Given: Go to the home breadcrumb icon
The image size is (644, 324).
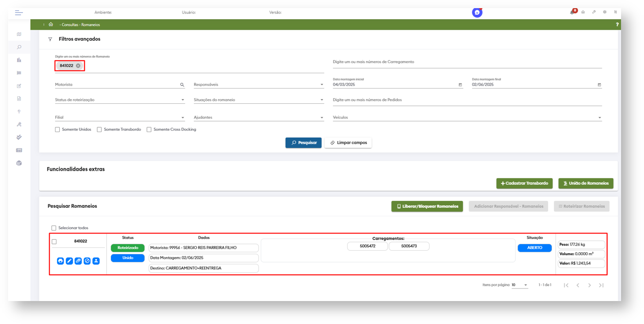Looking at the screenshot, I should pos(51,25).
